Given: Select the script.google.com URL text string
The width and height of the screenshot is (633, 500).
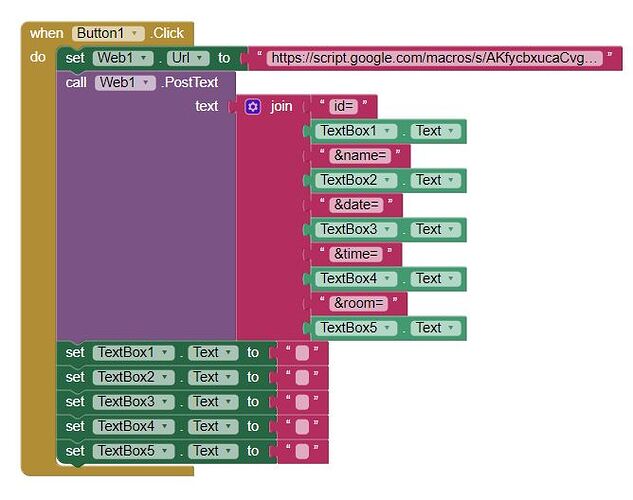Looking at the screenshot, I should [434, 58].
